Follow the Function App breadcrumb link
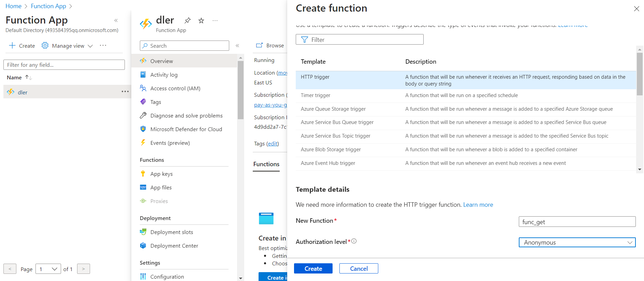Image resolution: width=644 pixels, height=281 pixels. pyautogui.click(x=48, y=6)
